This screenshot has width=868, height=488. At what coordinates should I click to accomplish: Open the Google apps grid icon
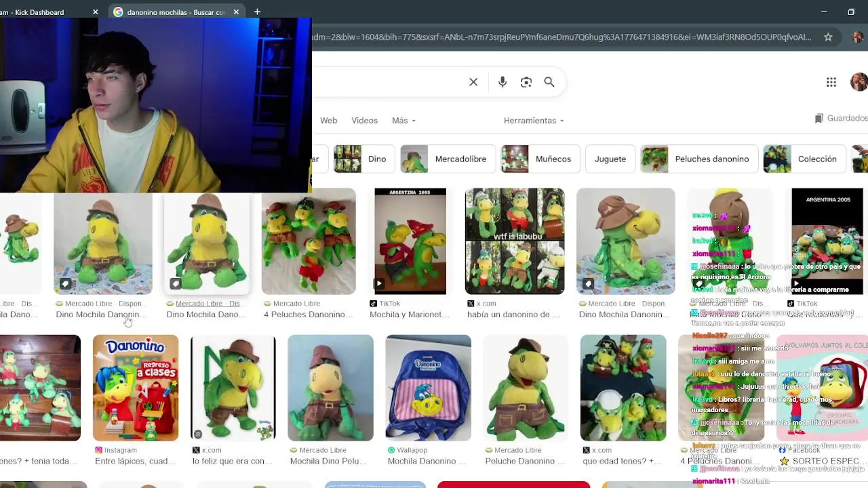tap(831, 82)
